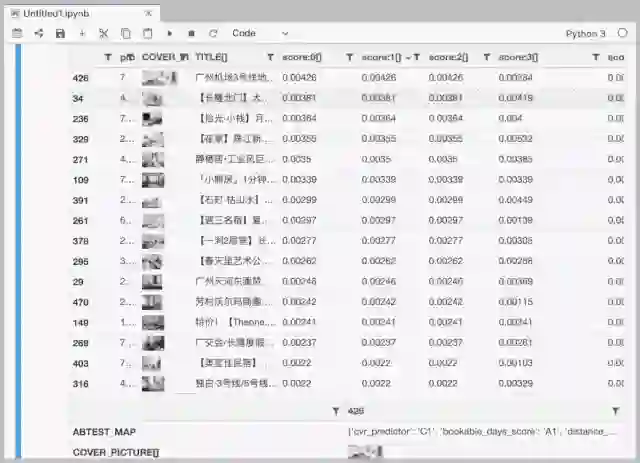Sort by the score:1 column header
Screen dimensions: 640x463
click(381, 58)
